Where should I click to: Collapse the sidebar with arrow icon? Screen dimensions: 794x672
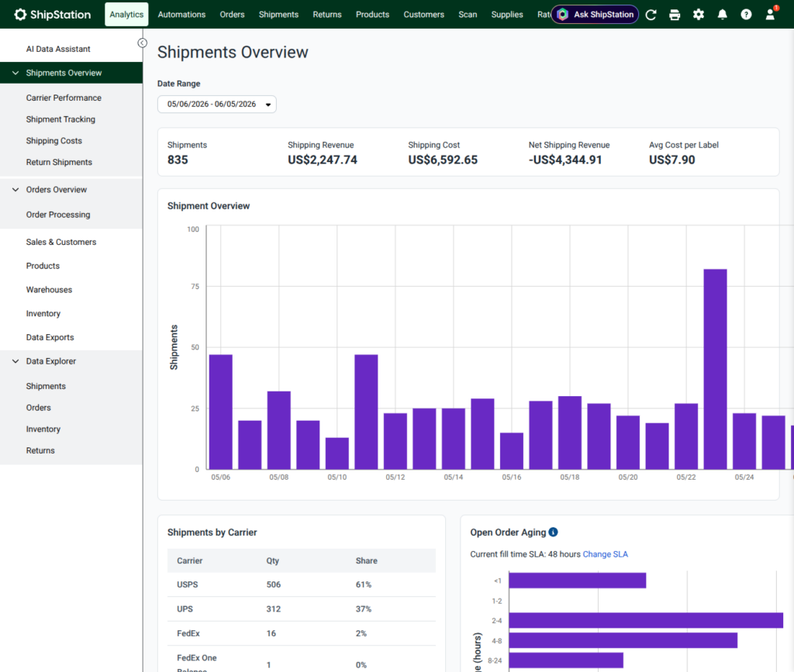[x=143, y=43]
